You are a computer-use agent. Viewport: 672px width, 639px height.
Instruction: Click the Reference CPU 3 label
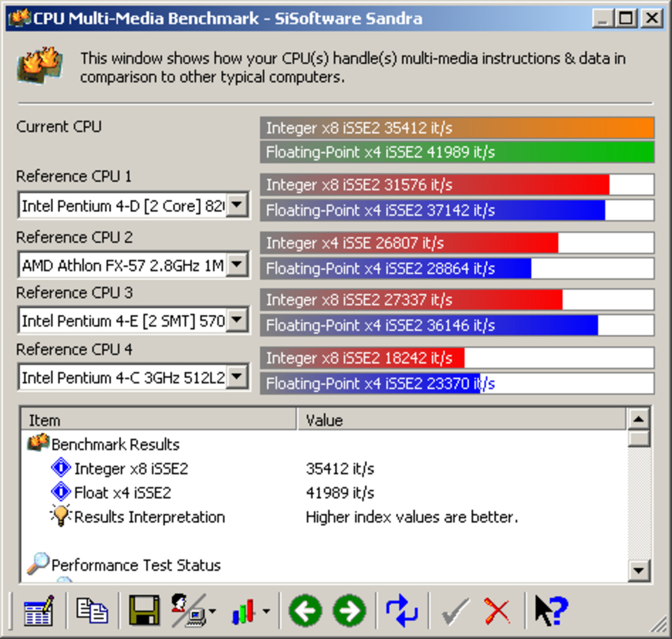[75, 293]
